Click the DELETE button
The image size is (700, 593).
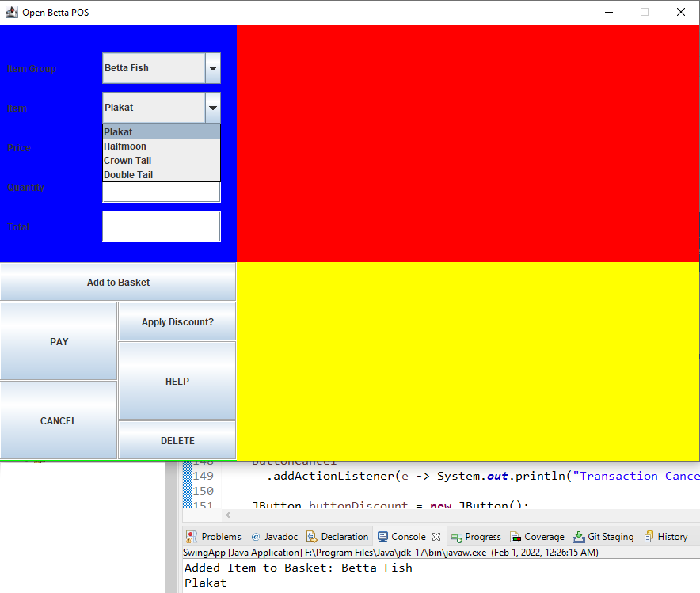tap(177, 440)
